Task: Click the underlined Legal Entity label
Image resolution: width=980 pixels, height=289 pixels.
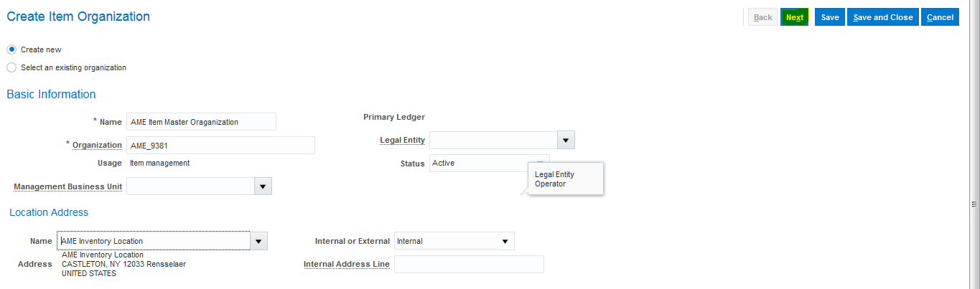Action: point(402,140)
